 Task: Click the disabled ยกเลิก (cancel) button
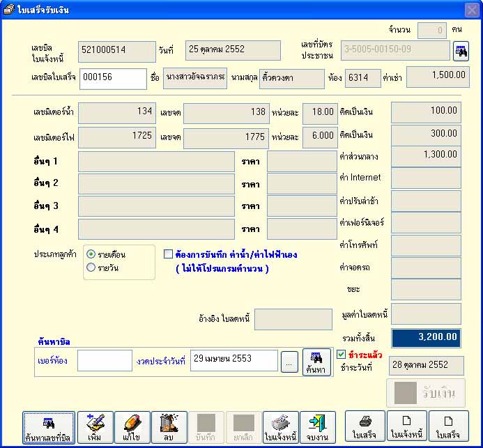click(x=243, y=428)
